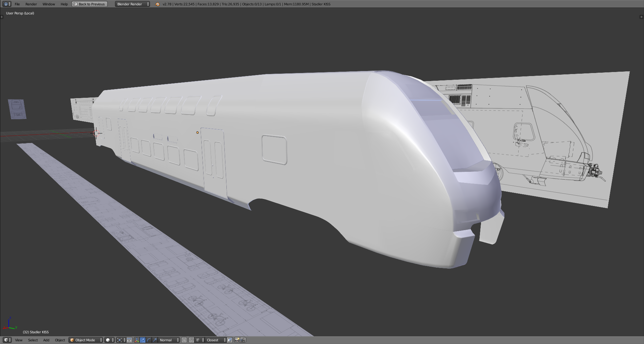Open the View menu in 3D viewport header
This screenshot has width=644, height=344.
(19, 340)
